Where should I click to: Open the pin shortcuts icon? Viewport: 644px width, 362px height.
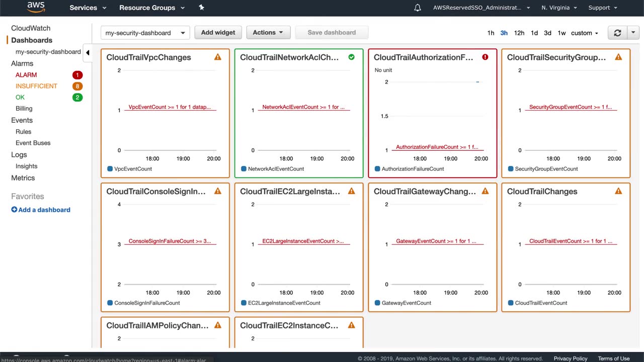[x=202, y=8]
